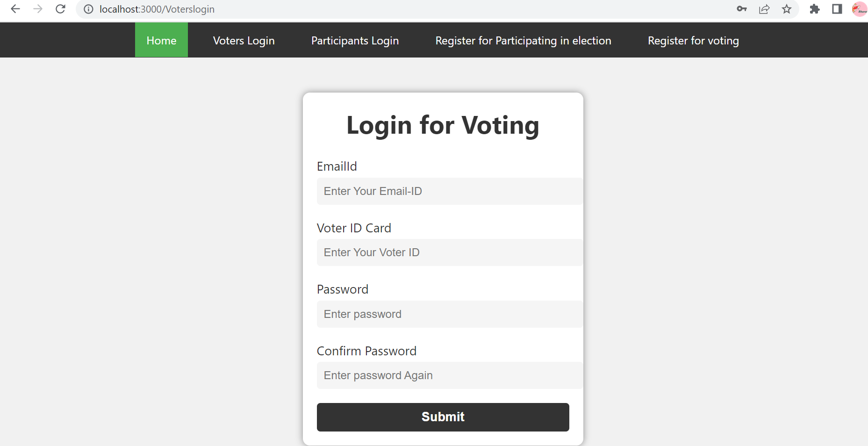This screenshot has height=446, width=868.
Task: Click the share icon in the toolbar
Action: tap(764, 9)
